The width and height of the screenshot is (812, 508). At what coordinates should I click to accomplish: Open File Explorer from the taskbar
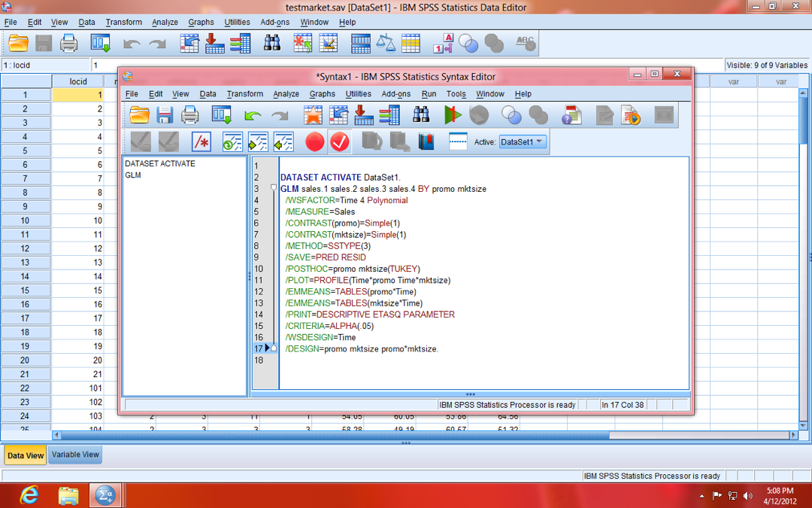[x=68, y=495]
